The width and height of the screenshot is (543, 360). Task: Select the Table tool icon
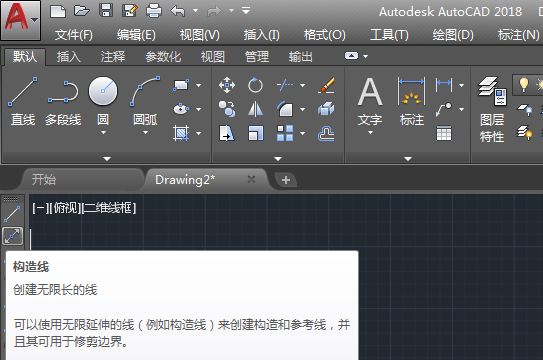(x=444, y=133)
